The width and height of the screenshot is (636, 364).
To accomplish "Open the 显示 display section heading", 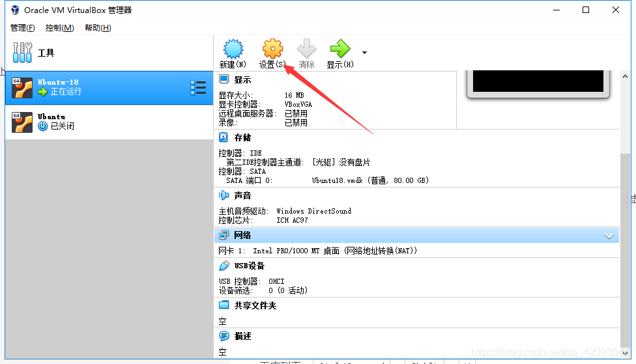I will coord(242,80).
